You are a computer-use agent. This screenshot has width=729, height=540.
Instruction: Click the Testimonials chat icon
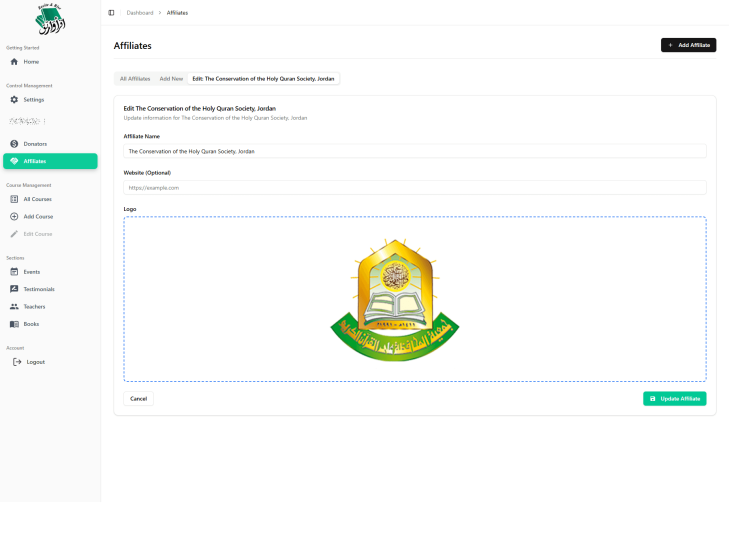click(x=14, y=289)
